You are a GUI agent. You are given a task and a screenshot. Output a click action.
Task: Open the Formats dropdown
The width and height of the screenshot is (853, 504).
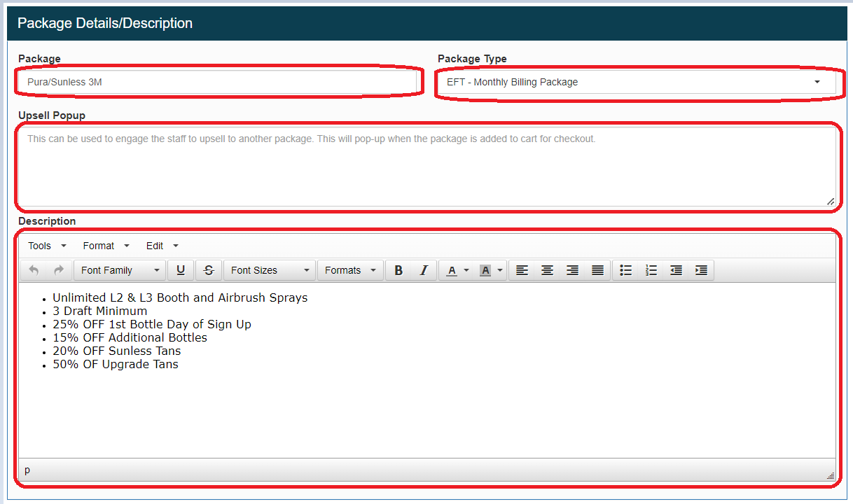pyautogui.click(x=350, y=270)
